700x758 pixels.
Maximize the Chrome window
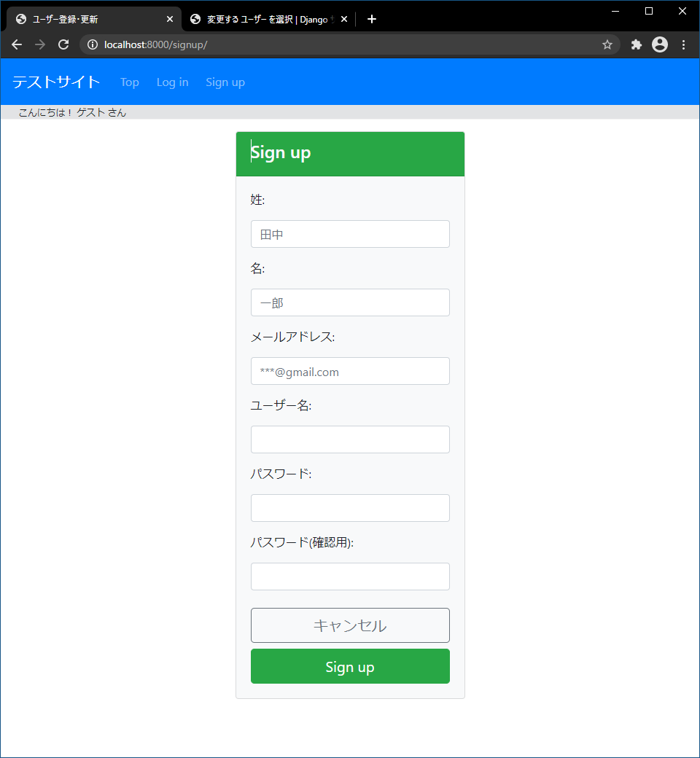(649, 11)
